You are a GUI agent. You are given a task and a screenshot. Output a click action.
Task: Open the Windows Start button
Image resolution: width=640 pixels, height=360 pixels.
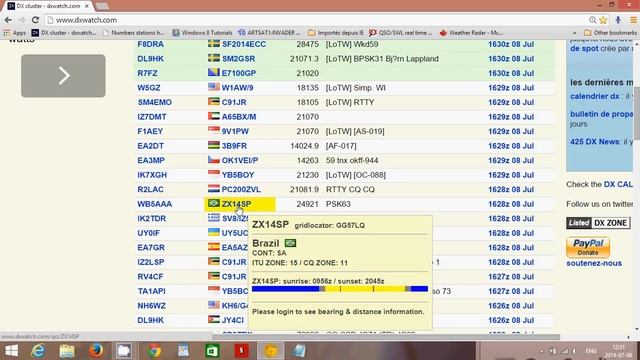[x=11, y=351]
